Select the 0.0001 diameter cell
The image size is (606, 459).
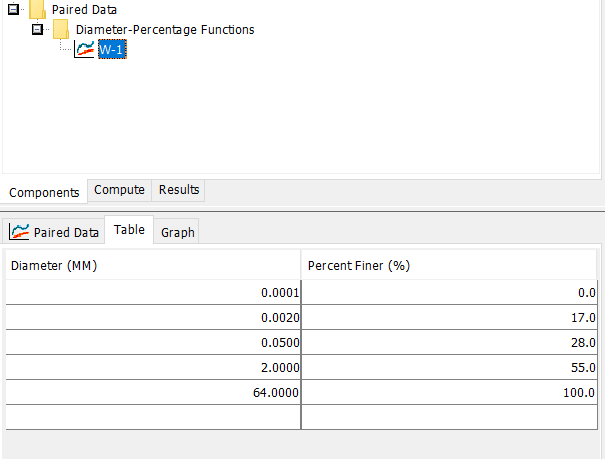pyautogui.click(x=152, y=291)
